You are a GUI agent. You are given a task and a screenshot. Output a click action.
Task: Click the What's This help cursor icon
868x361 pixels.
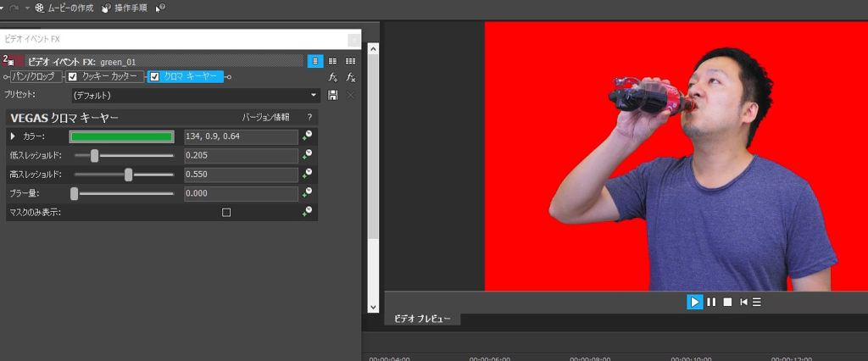coord(160,8)
